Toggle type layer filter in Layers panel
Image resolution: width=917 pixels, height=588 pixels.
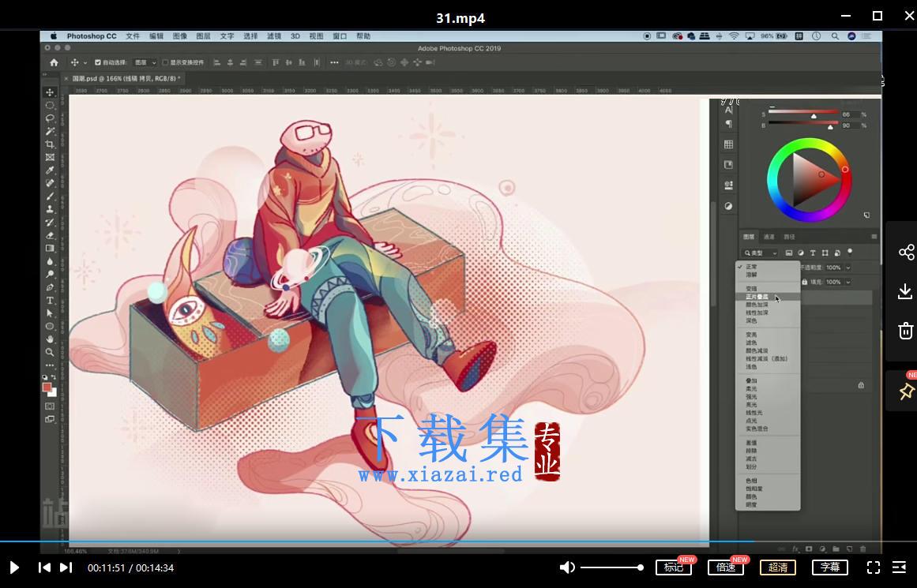813,253
